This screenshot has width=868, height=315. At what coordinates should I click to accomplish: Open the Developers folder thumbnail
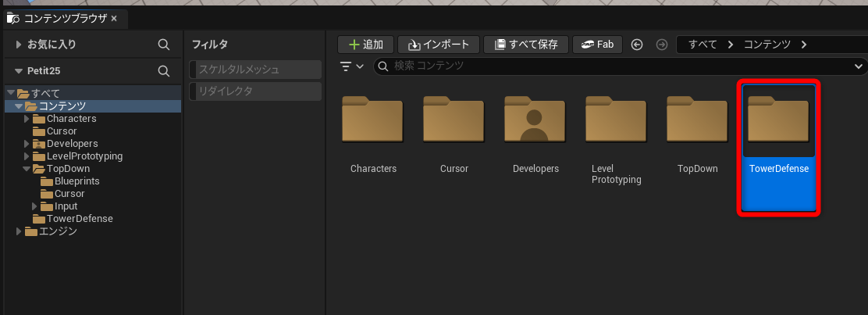coord(534,121)
